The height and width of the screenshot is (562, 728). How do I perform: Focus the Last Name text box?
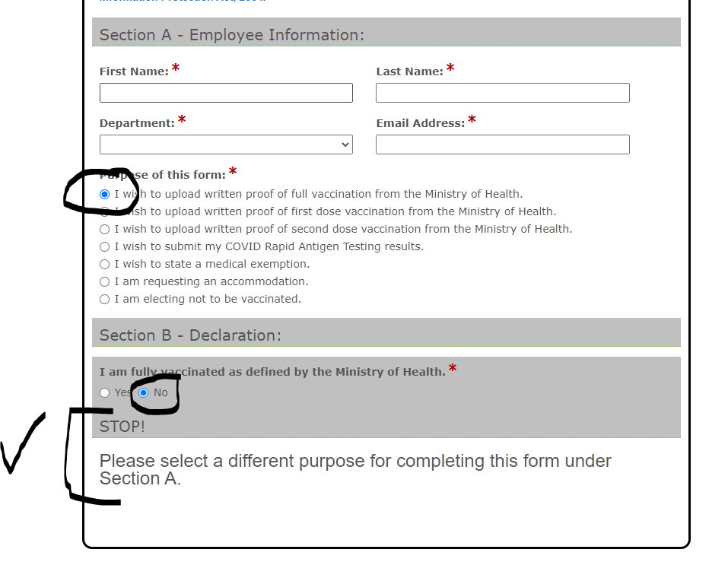pyautogui.click(x=502, y=93)
